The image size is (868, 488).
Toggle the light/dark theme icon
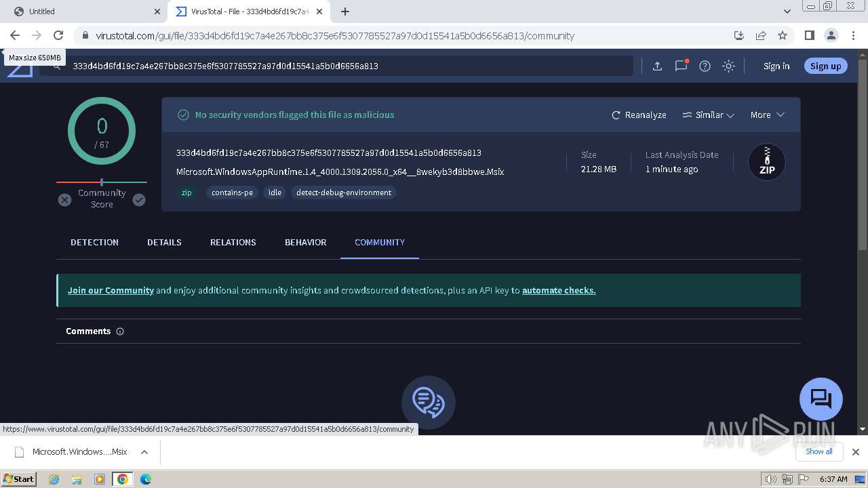[x=728, y=66]
